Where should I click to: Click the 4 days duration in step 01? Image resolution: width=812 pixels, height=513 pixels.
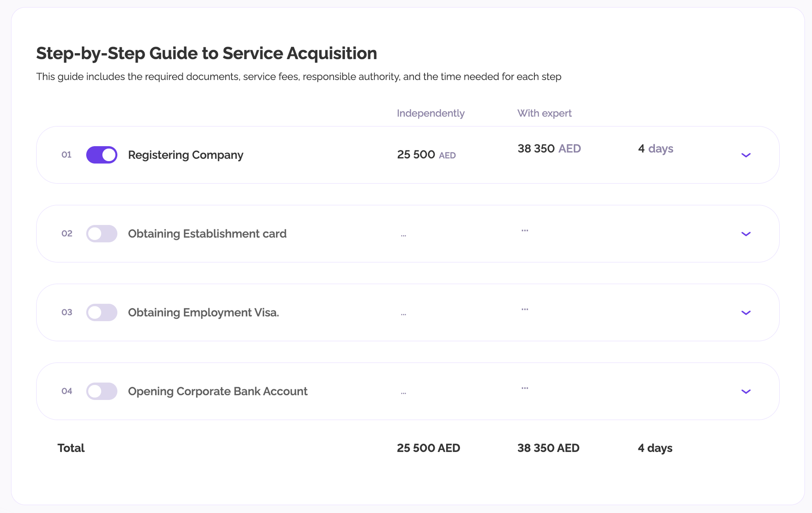[655, 149]
